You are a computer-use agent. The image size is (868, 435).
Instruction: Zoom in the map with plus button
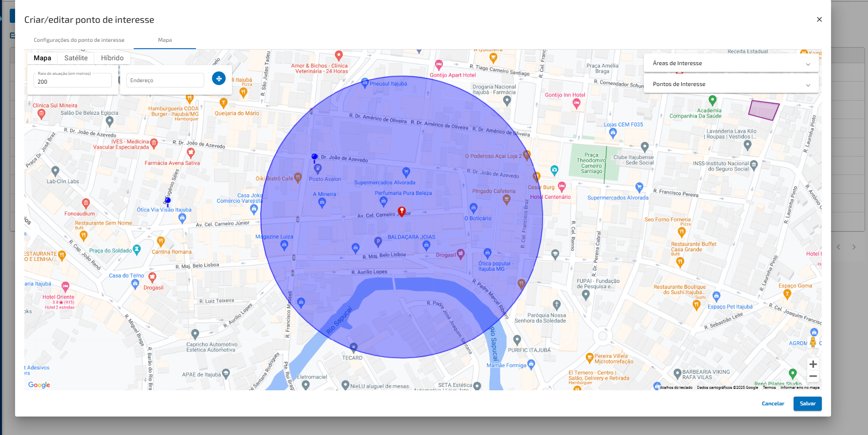point(813,365)
